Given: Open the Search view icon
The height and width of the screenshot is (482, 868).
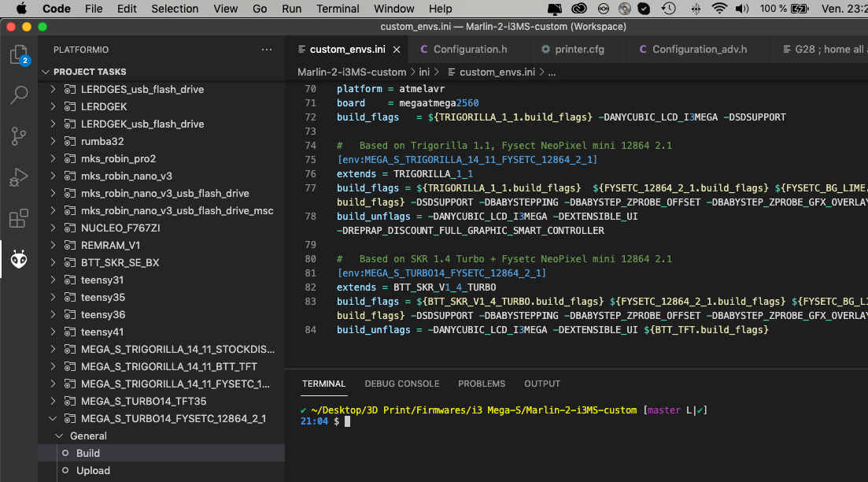Looking at the screenshot, I should click(19, 95).
